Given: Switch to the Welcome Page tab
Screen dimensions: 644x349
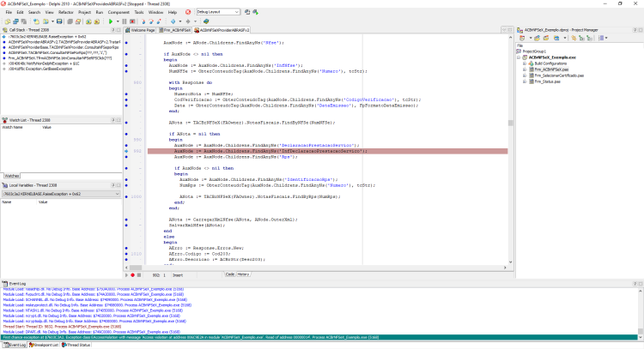Looking at the screenshot, I should tap(140, 30).
